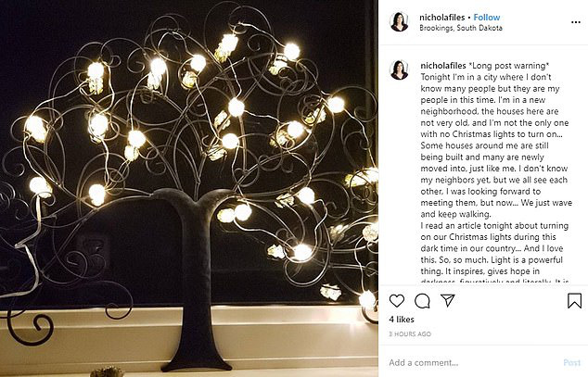Open the 3 hours ago timestamp
588x377 pixels.
(410, 334)
